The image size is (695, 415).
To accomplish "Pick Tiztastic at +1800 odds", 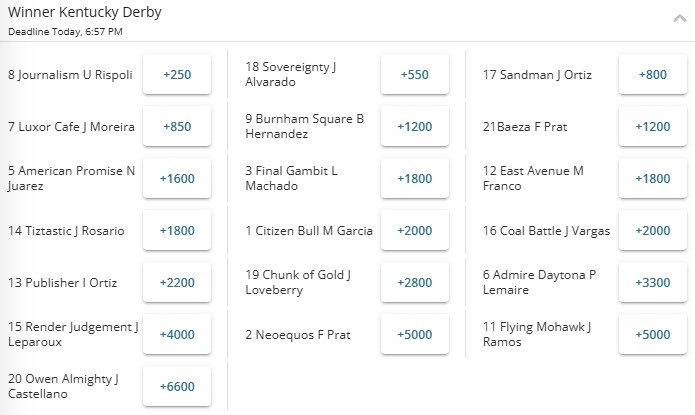I will (177, 231).
